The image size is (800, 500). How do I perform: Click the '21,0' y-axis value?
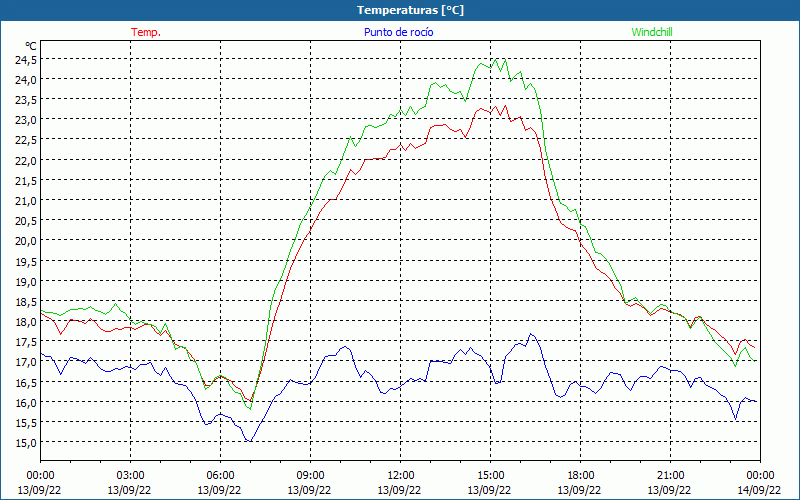coord(26,201)
